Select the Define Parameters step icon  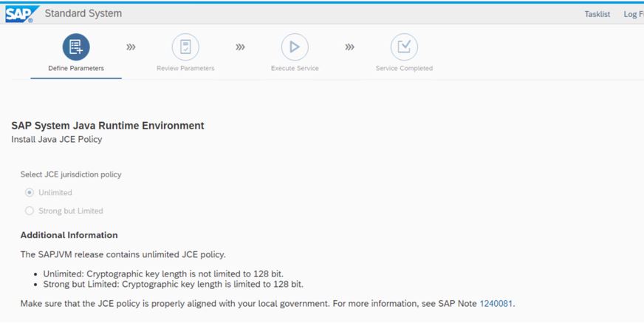(x=76, y=47)
